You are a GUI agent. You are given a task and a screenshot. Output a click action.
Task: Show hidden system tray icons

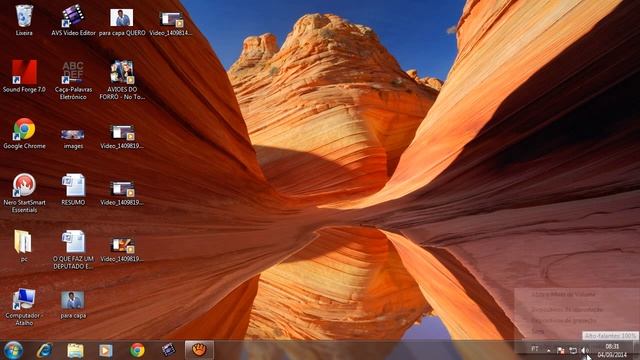click(x=549, y=351)
